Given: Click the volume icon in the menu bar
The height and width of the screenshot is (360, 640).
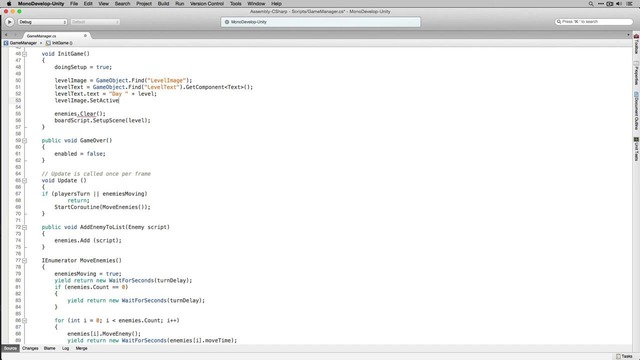Looking at the screenshot, I should [x=619, y=4].
